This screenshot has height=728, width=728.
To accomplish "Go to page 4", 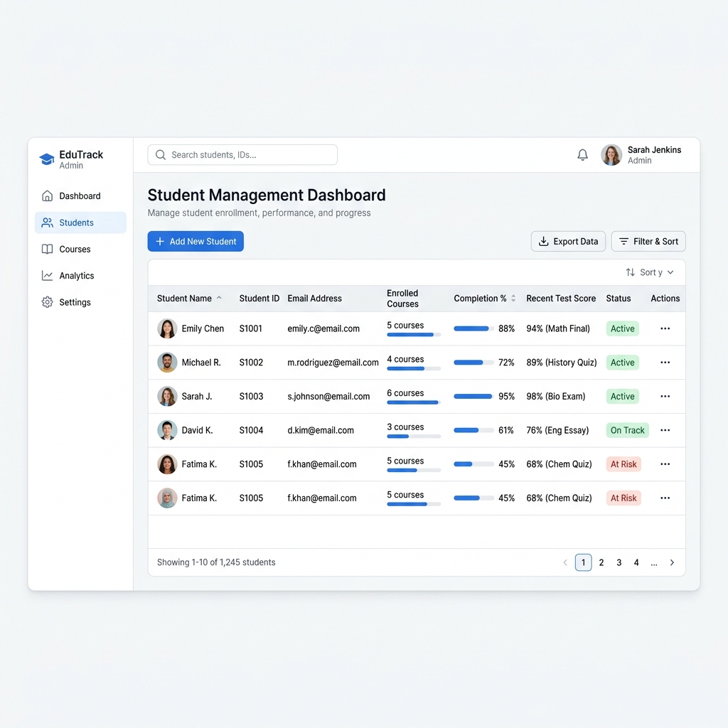I will click(636, 563).
